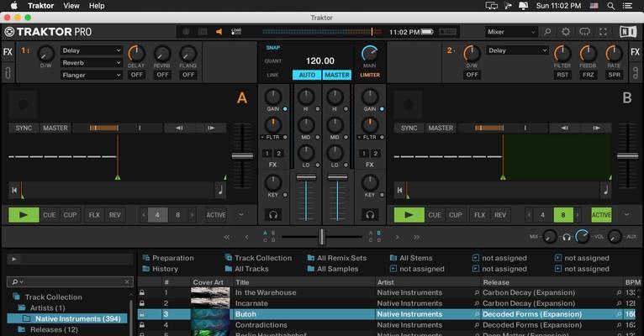The image size is (644, 336).
Task: Toggle ACTIVE loop on deck B
Action: click(x=601, y=214)
